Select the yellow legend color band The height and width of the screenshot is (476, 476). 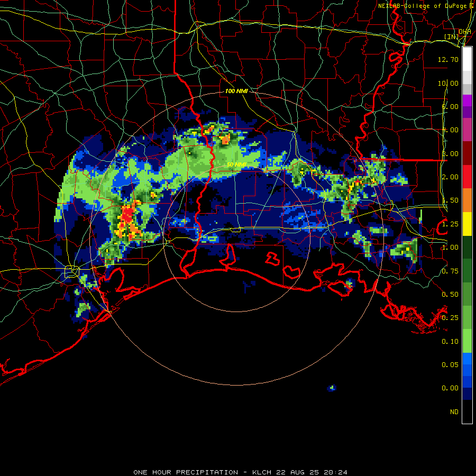(467, 224)
